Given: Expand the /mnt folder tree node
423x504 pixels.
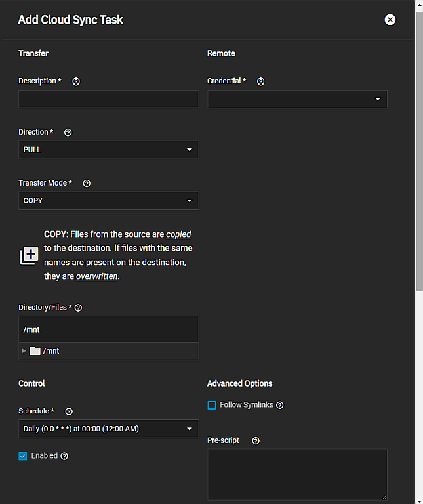Looking at the screenshot, I should coord(24,351).
